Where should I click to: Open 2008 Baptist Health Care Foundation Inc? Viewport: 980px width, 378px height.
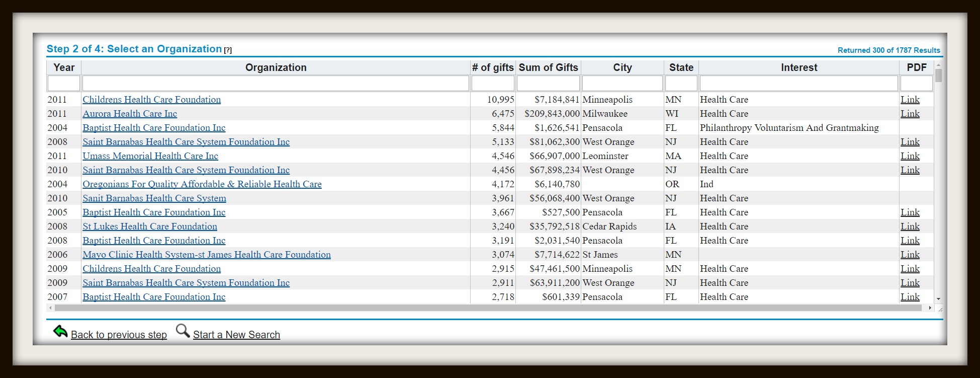(x=154, y=241)
